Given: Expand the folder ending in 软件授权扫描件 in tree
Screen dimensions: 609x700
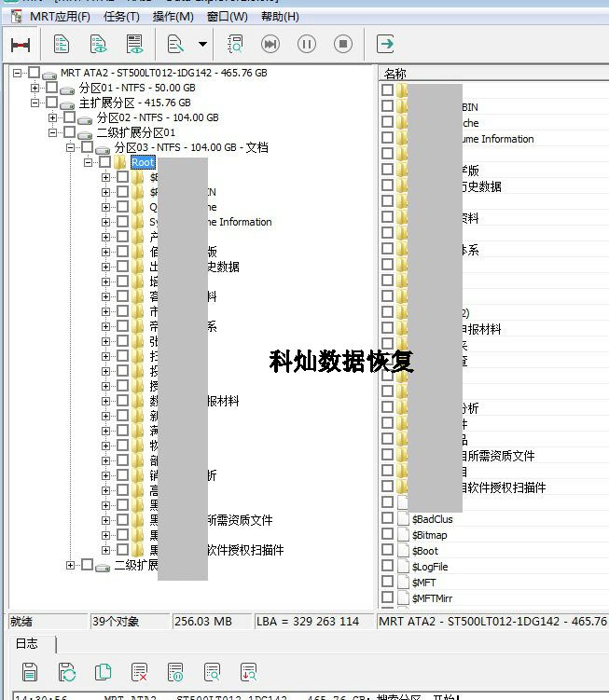Looking at the screenshot, I should tap(105, 550).
